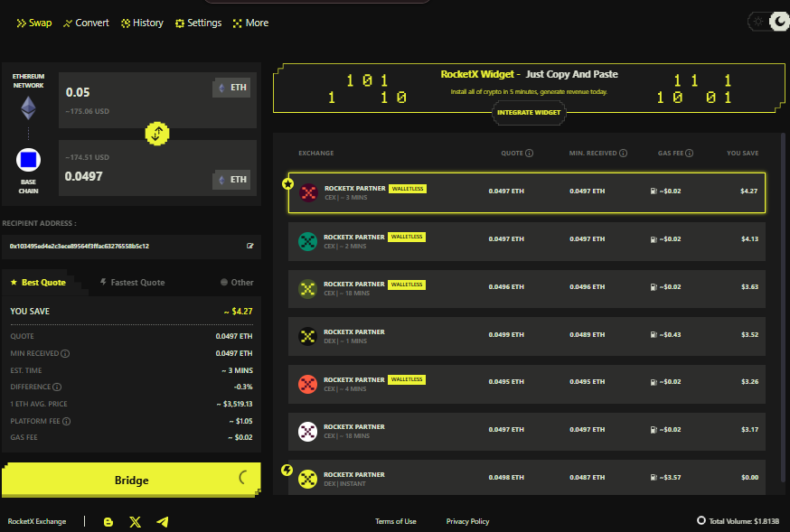Show Min Received info tooltip in summary
This screenshot has width=790, height=532.
pyautogui.click(x=65, y=354)
